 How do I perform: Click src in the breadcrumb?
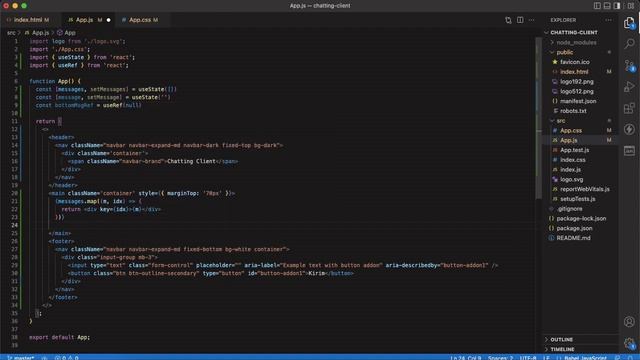point(11,33)
